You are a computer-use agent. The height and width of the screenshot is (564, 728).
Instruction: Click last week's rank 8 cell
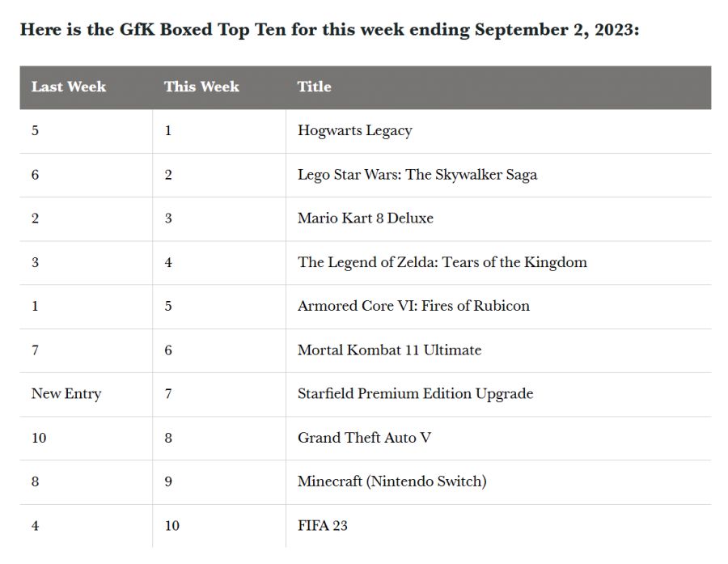coord(35,481)
